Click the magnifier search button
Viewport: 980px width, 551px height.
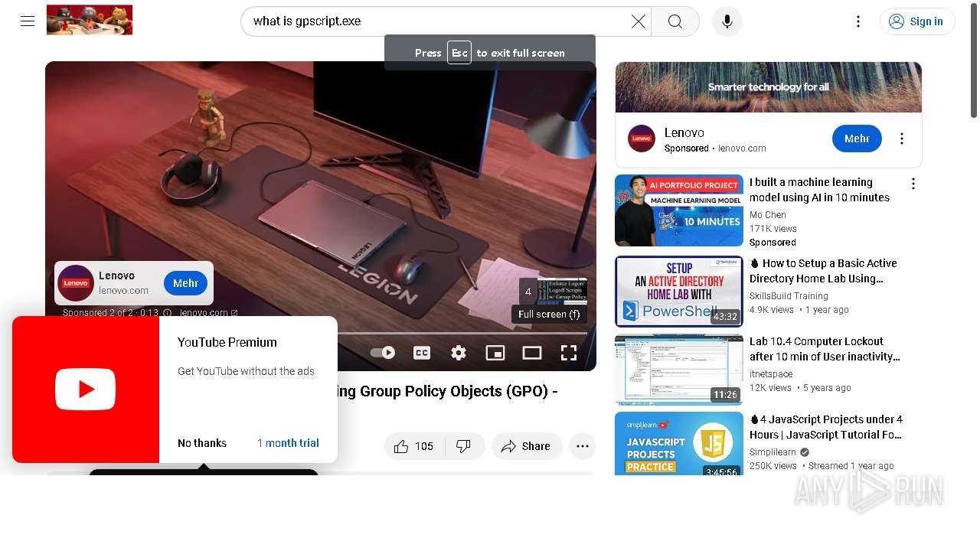pos(675,21)
